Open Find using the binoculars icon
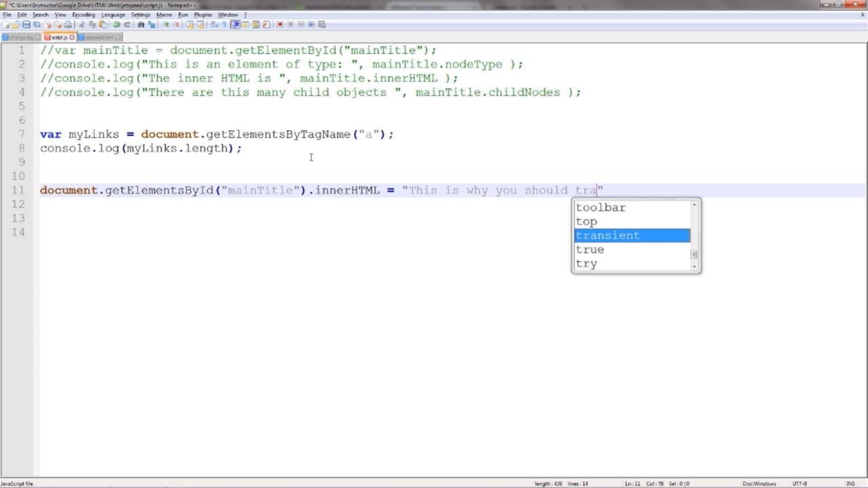This screenshot has height=488, width=868. pyautogui.click(x=141, y=24)
